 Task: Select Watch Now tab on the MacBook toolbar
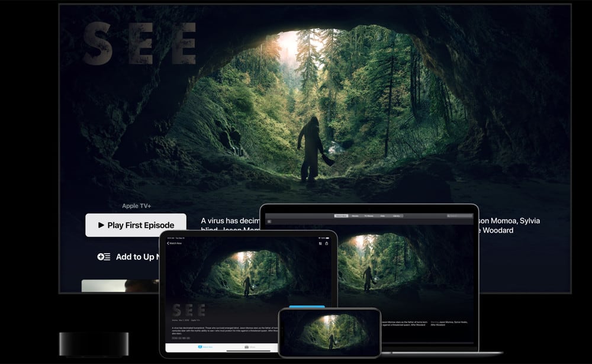point(342,216)
